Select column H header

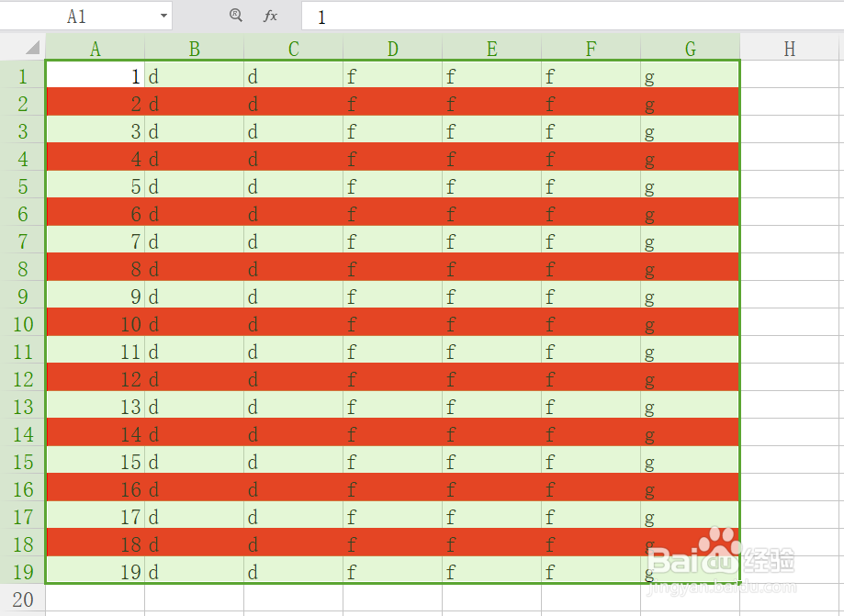coord(789,48)
